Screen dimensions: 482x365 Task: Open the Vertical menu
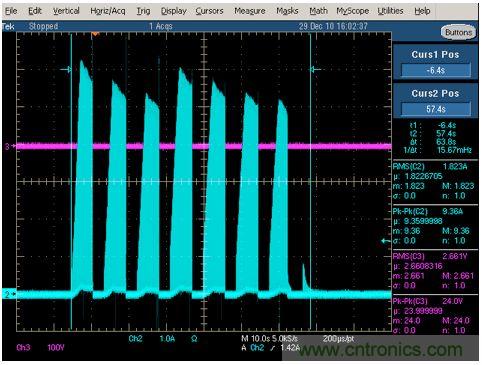pyautogui.click(x=66, y=11)
